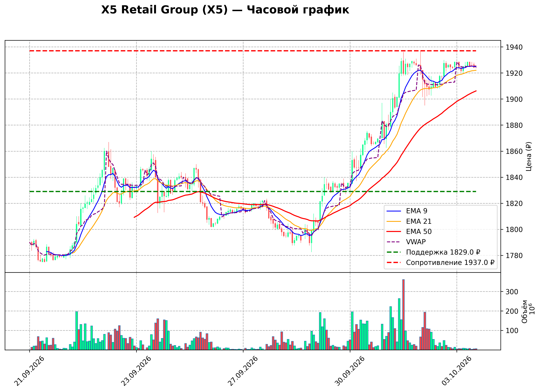541x392 pixels.
Task: Select the VWAP legend entry
Action: (406, 242)
